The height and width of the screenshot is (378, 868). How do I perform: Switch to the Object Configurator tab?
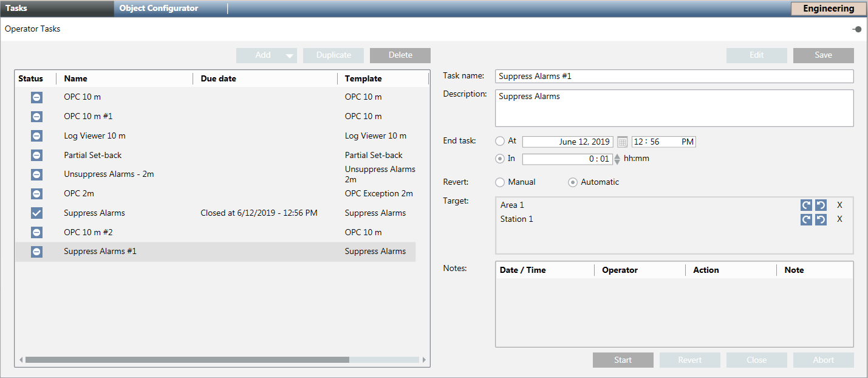pyautogui.click(x=159, y=9)
